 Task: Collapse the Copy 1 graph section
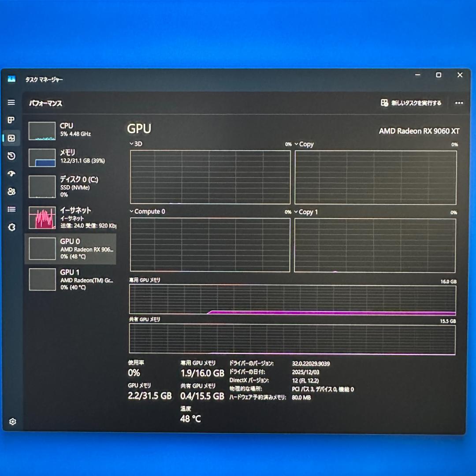pos(297,212)
